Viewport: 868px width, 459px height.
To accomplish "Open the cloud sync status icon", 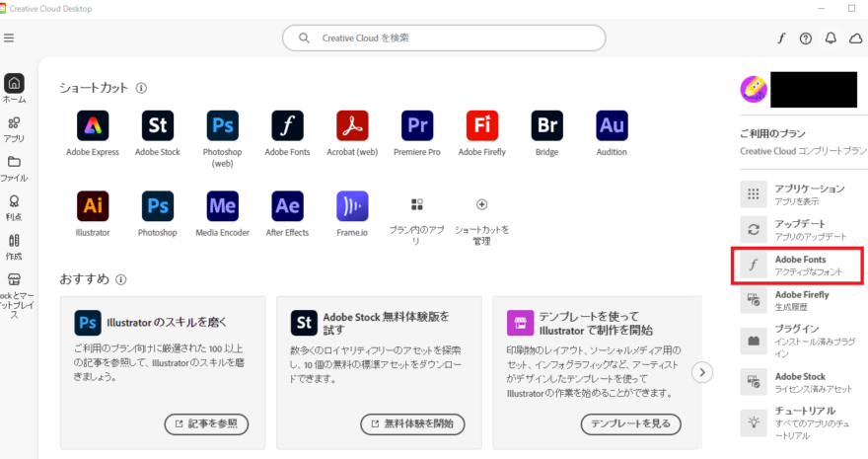I will (x=856, y=38).
